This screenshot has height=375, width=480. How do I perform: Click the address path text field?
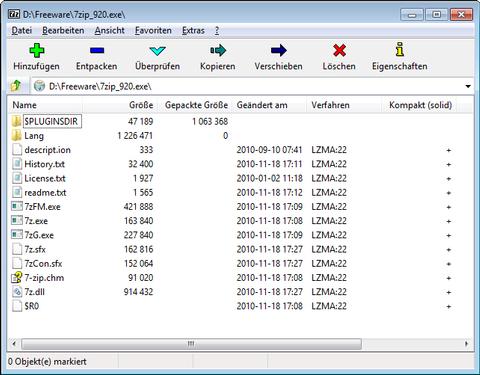(247, 86)
